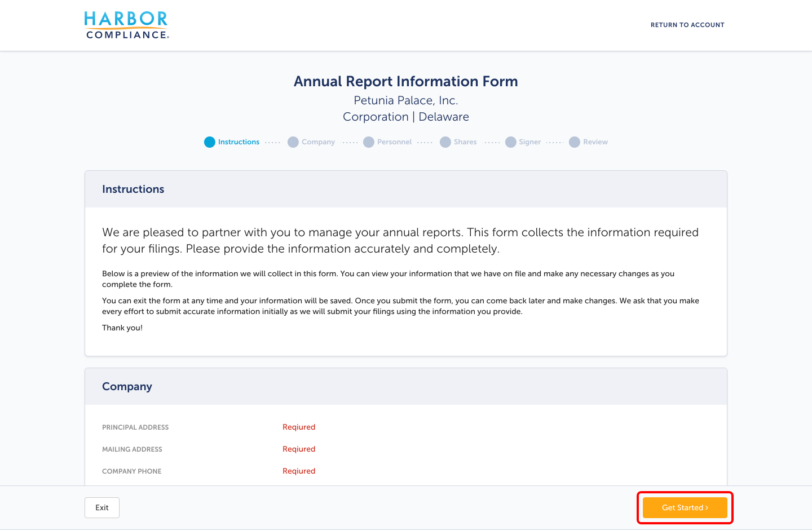
Task: Click the Petunia Palace, Inc. company name
Action: tap(406, 100)
